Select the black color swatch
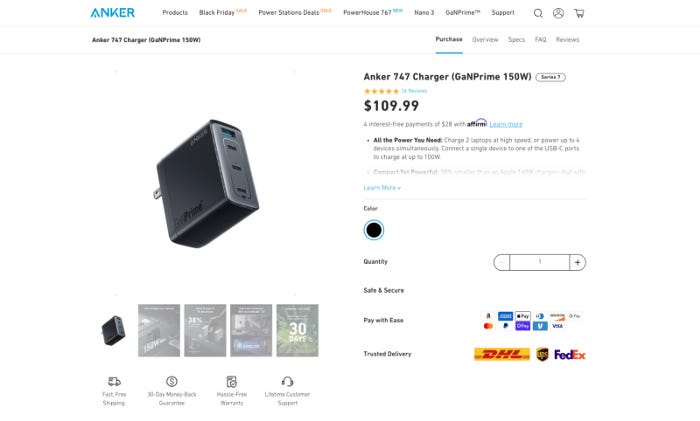This screenshot has width=700, height=421. coord(374,230)
